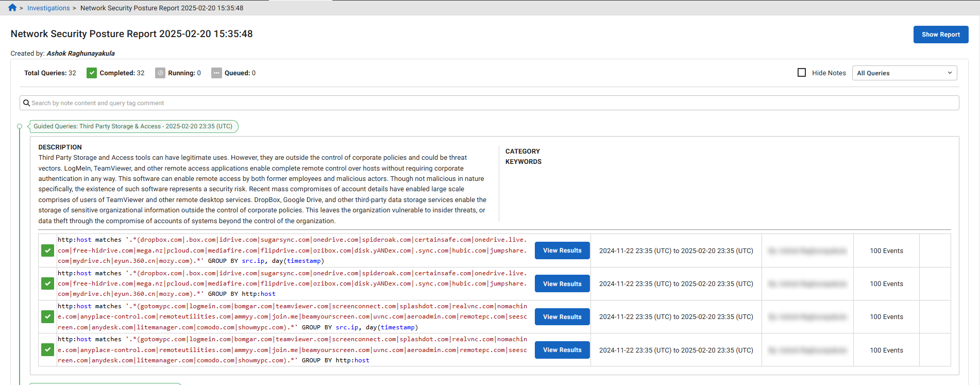Click the Running clock status icon
The height and width of the screenshot is (385, 980).
pyautogui.click(x=160, y=73)
